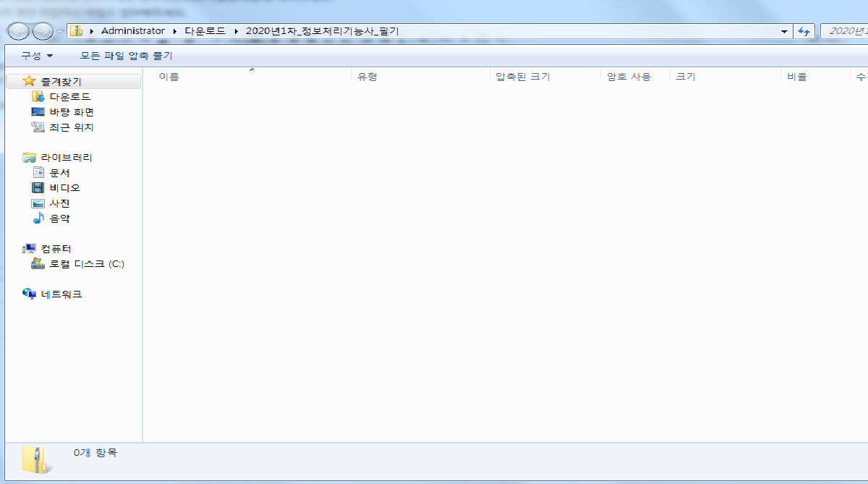
Task: Select 최근 위치 in the sidebar
Action: click(71, 127)
